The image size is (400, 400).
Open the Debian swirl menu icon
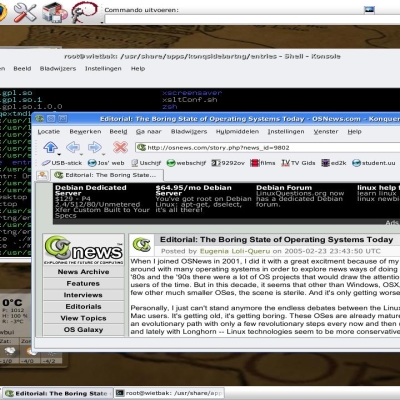[84, 12]
